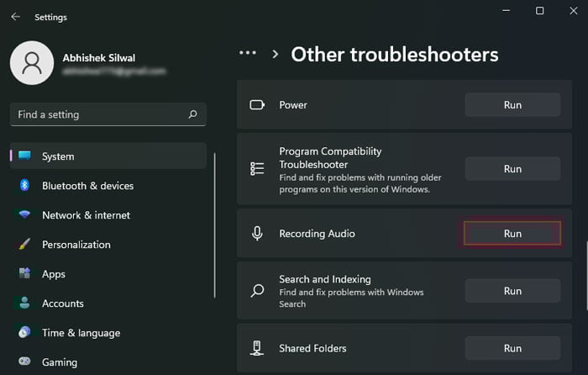588x375 pixels.
Task: Open System settings category
Action: (x=108, y=156)
